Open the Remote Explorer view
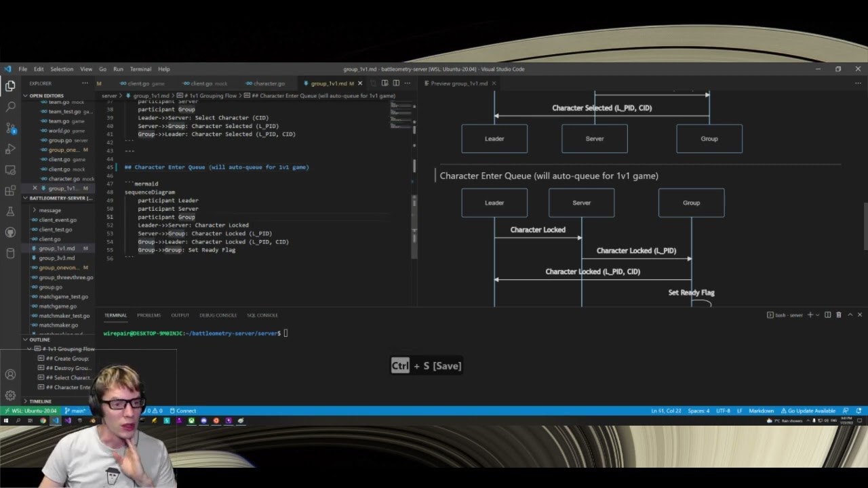Viewport: 868px width, 488px height. coord(10,170)
